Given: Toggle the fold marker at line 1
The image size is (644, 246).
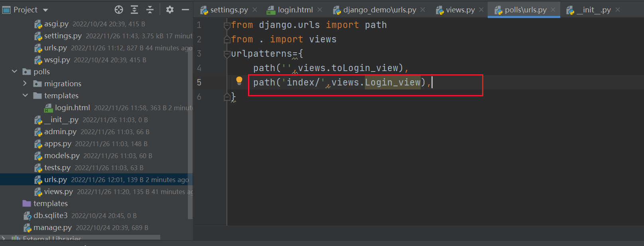Looking at the screenshot, I should [x=227, y=25].
